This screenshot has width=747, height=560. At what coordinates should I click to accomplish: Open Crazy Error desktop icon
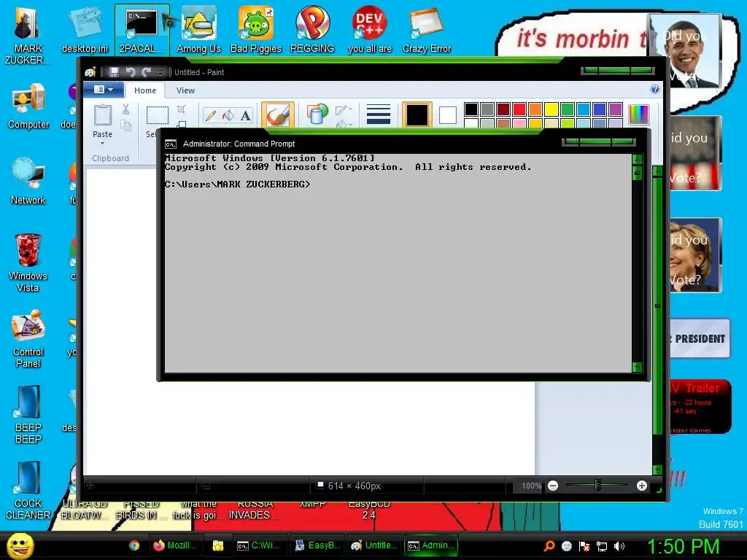426,30
